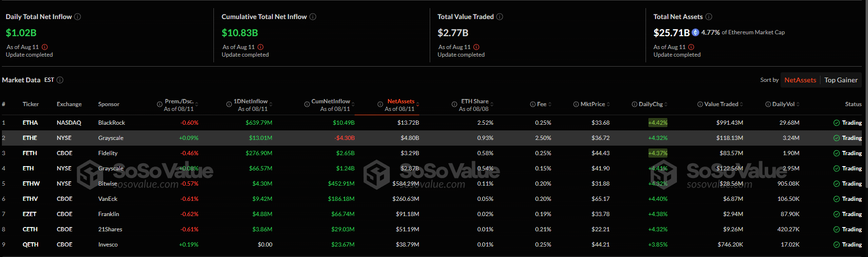
Task: Click info icon beside Cumulative Total Net Inflow
Action: coord(313,17)
